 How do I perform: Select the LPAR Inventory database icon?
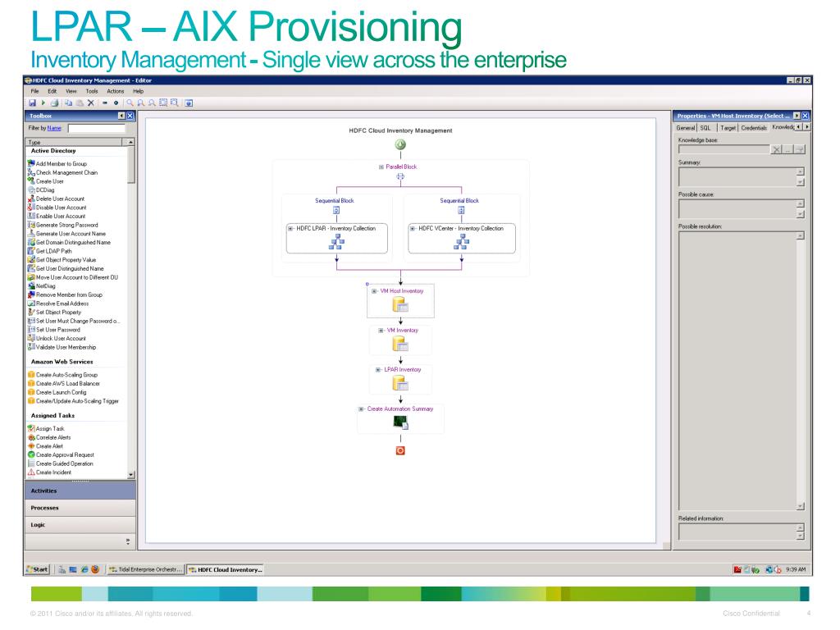tap(400, 382)
